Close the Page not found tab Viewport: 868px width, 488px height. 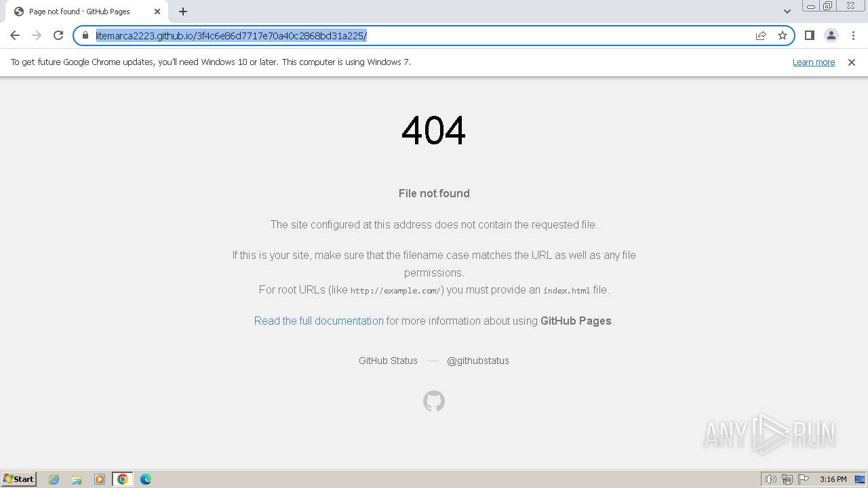157,12
